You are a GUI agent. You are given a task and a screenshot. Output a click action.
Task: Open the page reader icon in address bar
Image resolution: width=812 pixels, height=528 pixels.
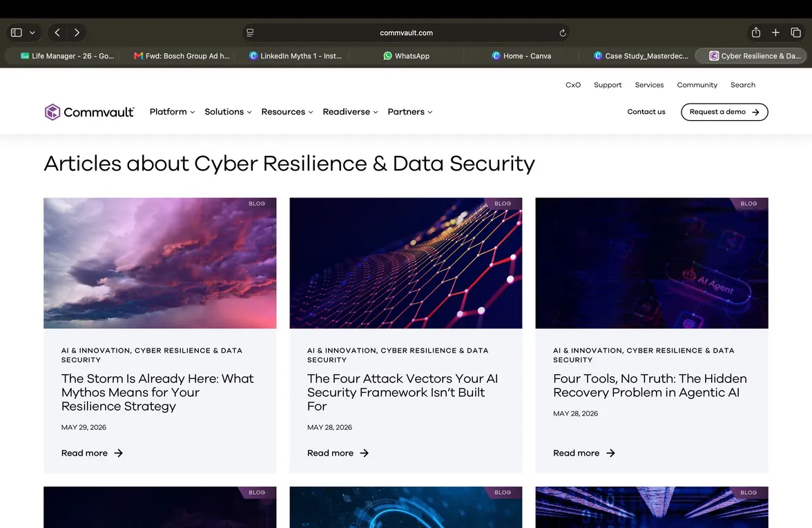250,32
